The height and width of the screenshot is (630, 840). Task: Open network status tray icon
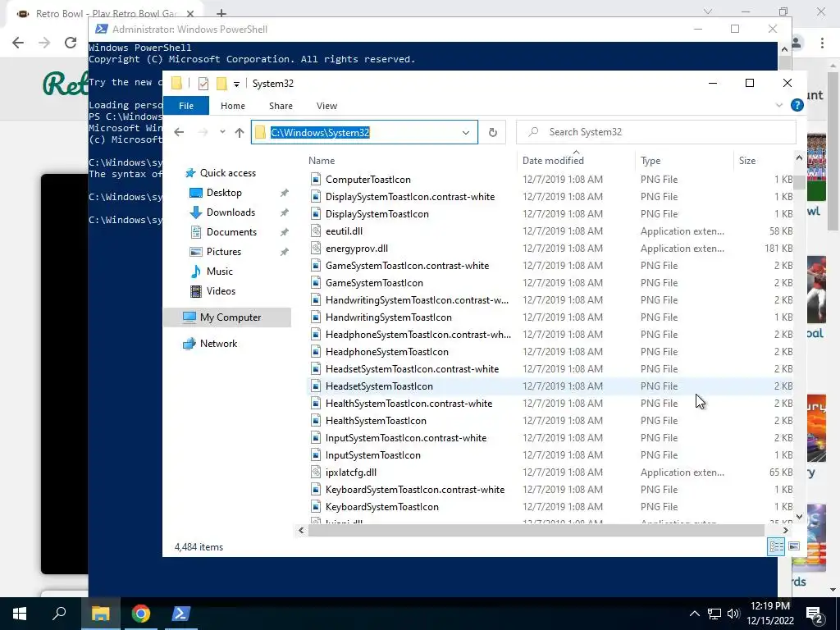(x=714, y=614)
